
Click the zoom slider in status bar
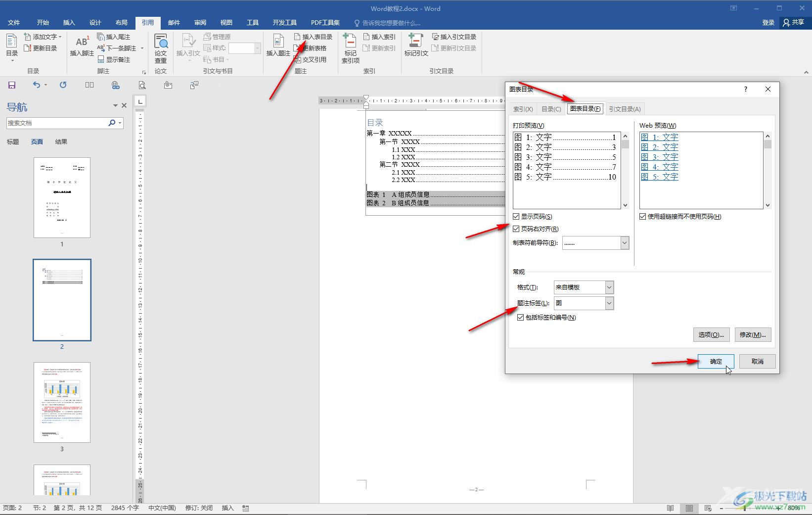pos(744,508)
